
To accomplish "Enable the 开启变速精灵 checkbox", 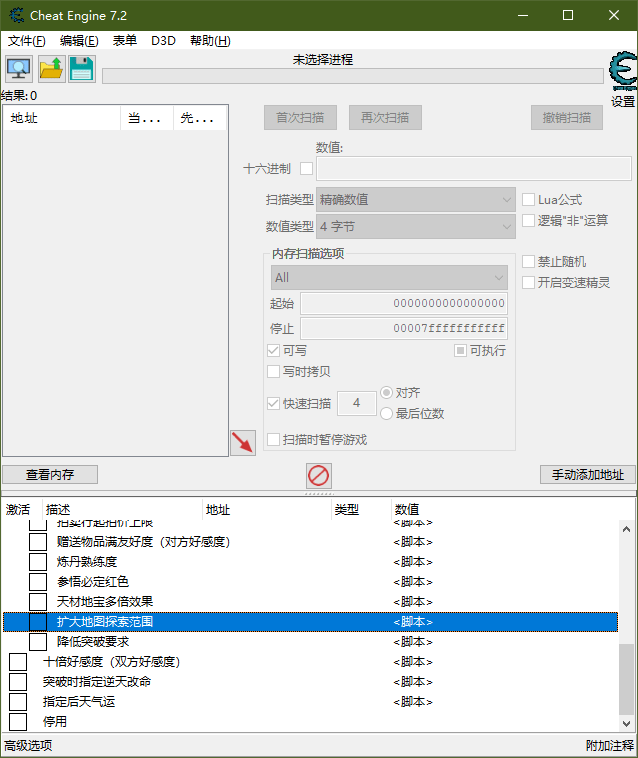I will 528,282.
